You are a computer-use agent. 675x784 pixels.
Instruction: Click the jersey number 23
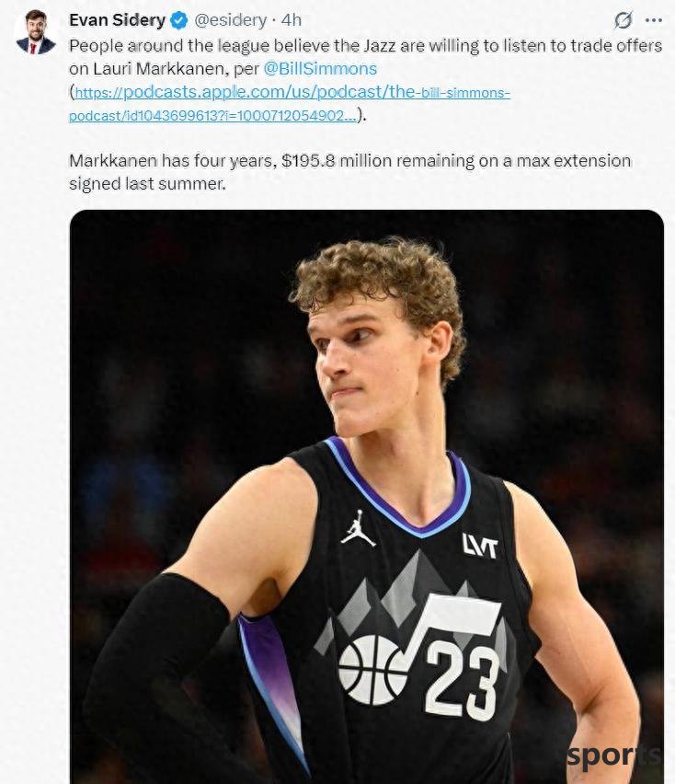pyautogui.click(x=462, y=679)
